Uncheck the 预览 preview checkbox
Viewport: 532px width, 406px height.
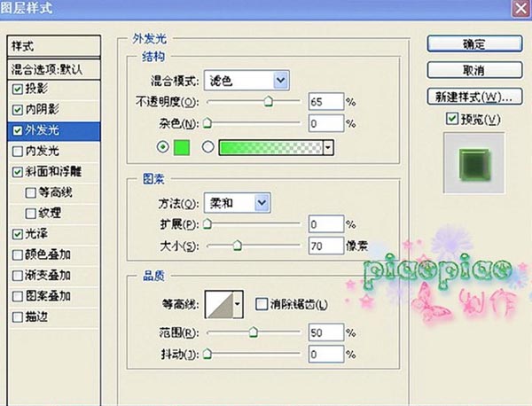(452, 119)
